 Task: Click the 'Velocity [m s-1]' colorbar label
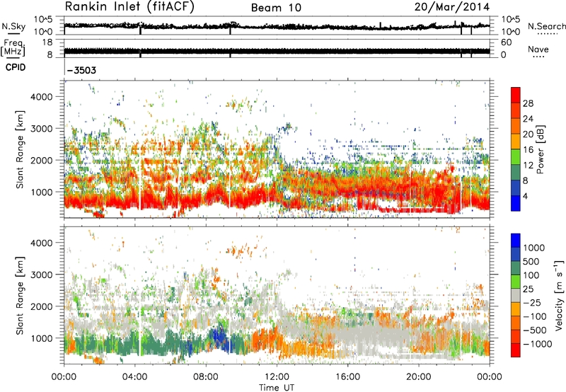(559, 295)
